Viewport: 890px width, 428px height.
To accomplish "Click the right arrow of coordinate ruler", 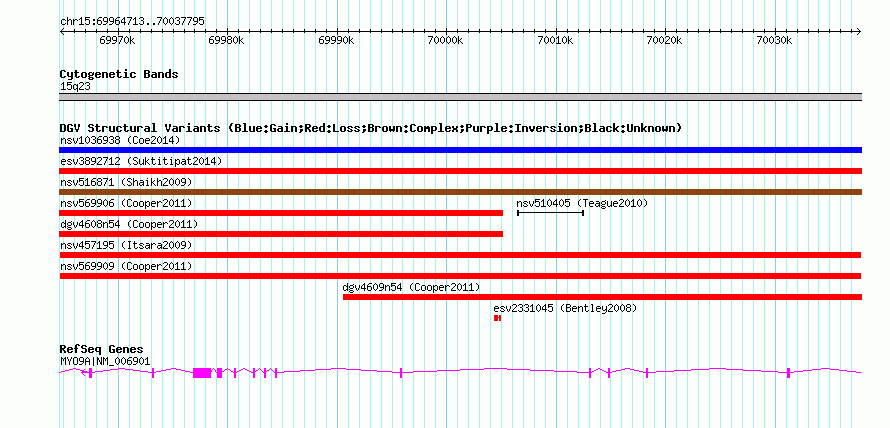I will (859, 32).
